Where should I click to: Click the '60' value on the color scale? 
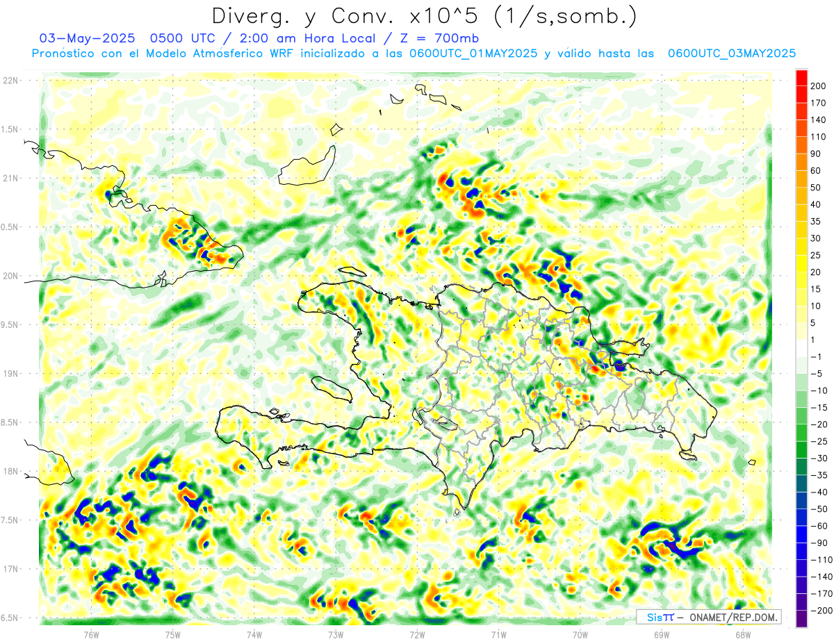point(816,171)
